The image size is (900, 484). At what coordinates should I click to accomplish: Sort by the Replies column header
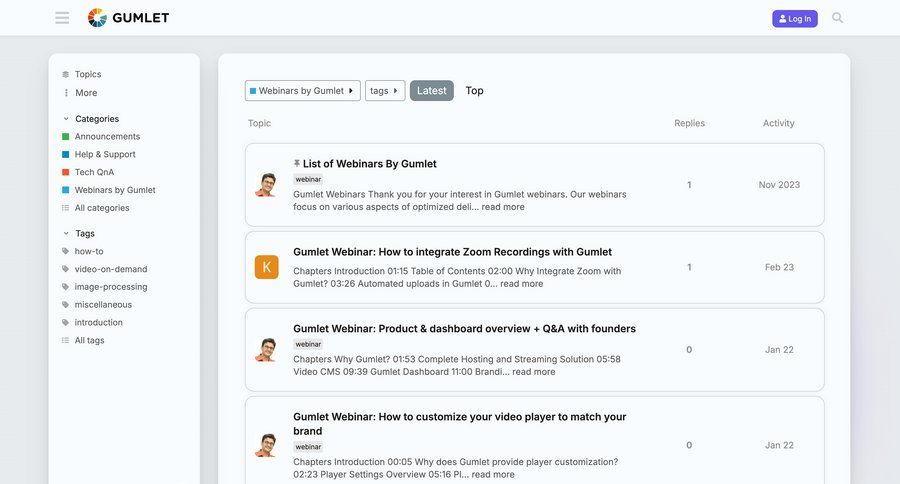pyautogui.click(x=689, y=123)
